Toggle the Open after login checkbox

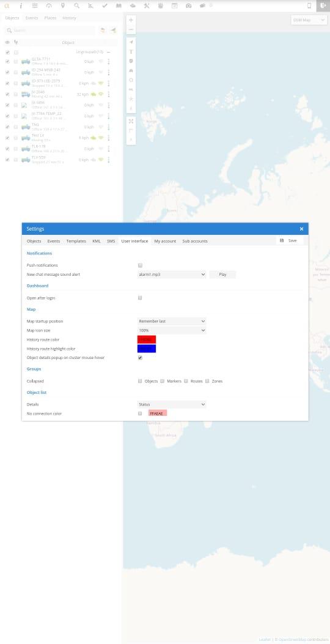[x=140, y=298]
